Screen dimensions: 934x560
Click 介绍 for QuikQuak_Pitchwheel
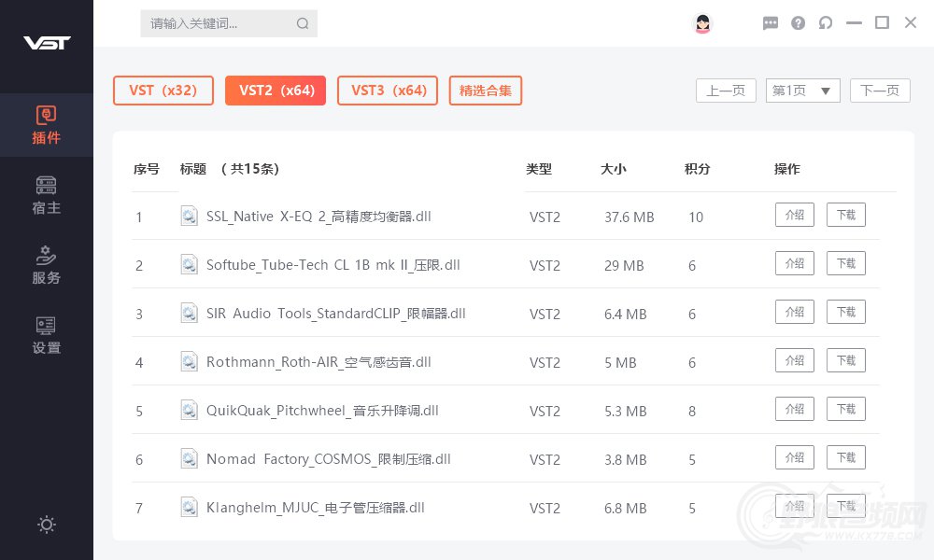(x=795, y=409)
